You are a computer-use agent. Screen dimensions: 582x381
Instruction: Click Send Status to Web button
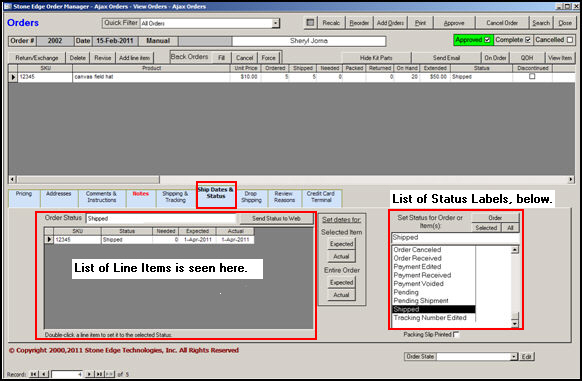click(276, 218)
